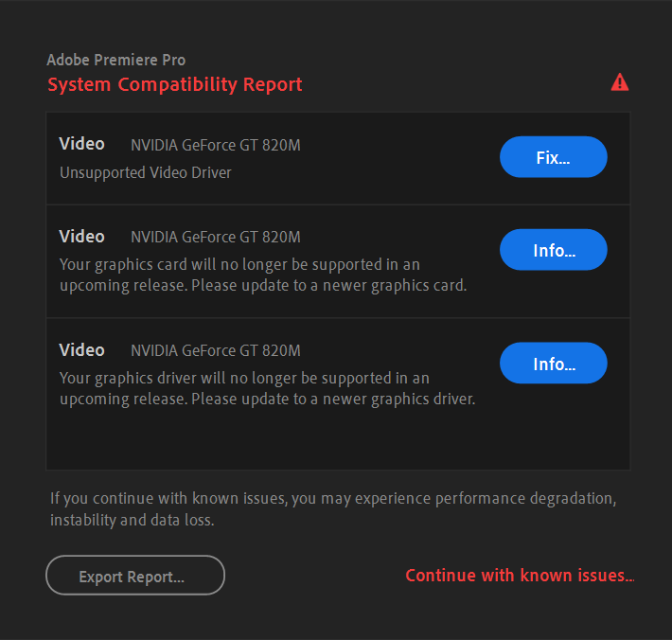Click the Export Report button
672x640 pixels.
[x=134, y=576]
